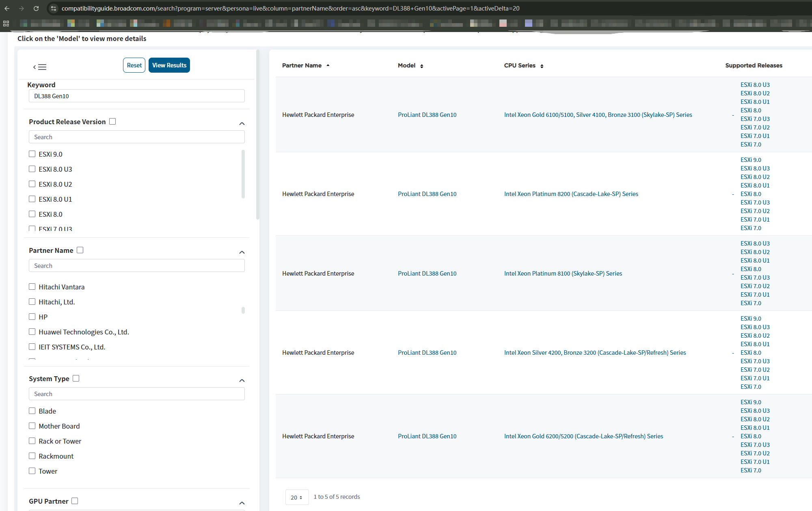Screen dimensions: 812x511
Task: Click browser back arrow
Action: [x=7, y=8]
